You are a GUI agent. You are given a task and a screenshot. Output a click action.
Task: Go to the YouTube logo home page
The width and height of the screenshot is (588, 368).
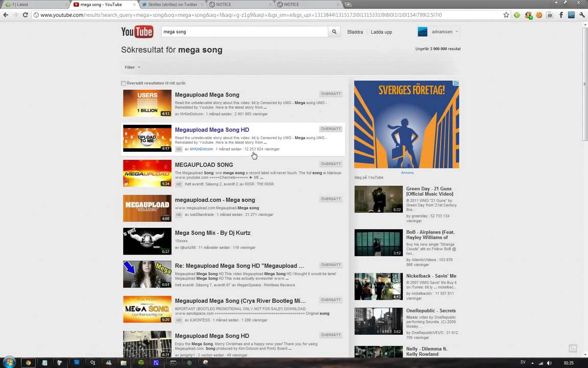pyautogui.click(x=137, y=32)
